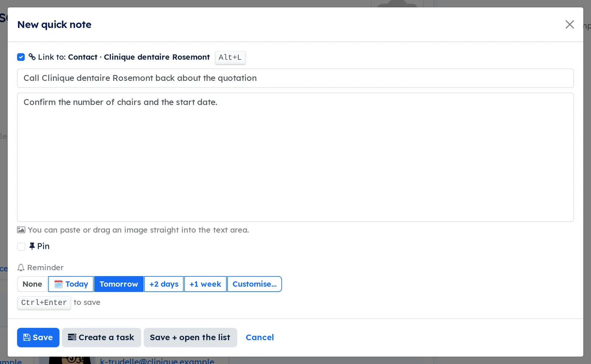
Task: Click the image icon beside paste hint
Action: coord(21,230)
